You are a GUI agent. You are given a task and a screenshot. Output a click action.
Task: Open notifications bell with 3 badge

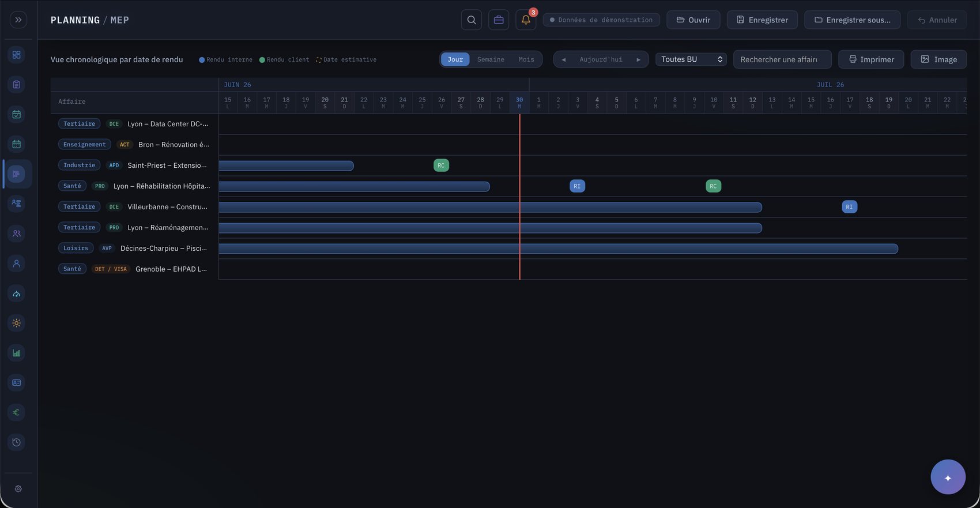coord(526,20)
